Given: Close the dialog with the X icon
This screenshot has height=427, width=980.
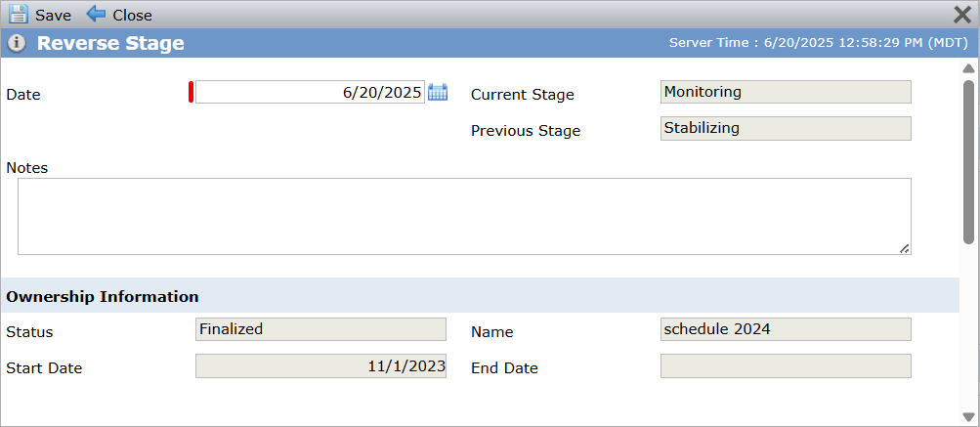Looking at the screenshot, I should [x=961, y=15].
